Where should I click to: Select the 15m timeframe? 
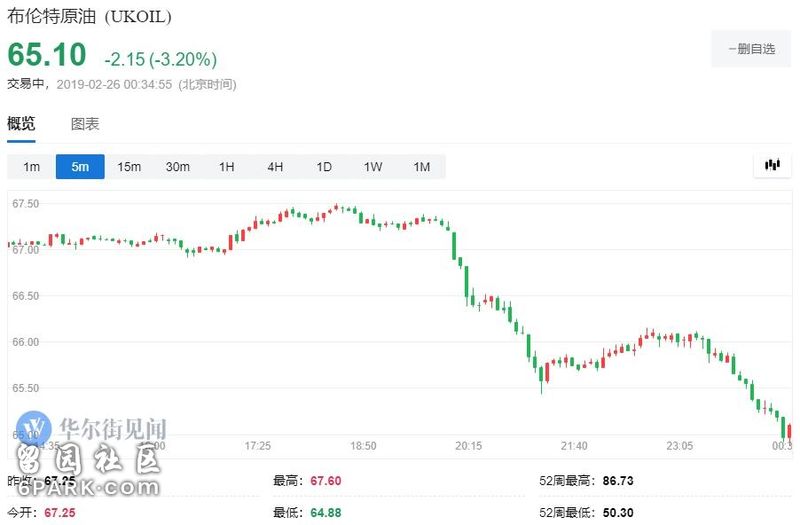(x=129, y=167)
